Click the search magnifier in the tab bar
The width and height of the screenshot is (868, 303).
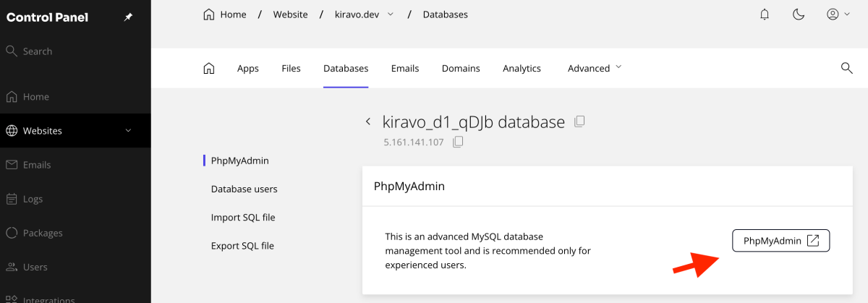846,68
